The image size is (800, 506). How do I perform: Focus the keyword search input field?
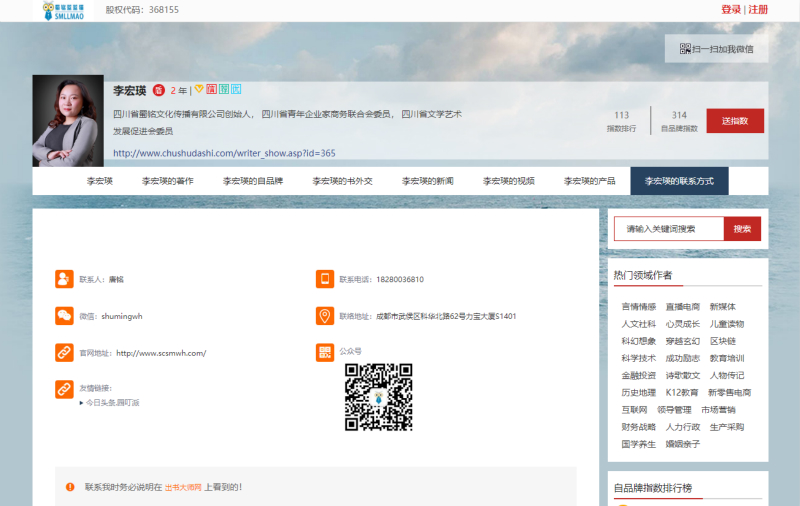668,229
